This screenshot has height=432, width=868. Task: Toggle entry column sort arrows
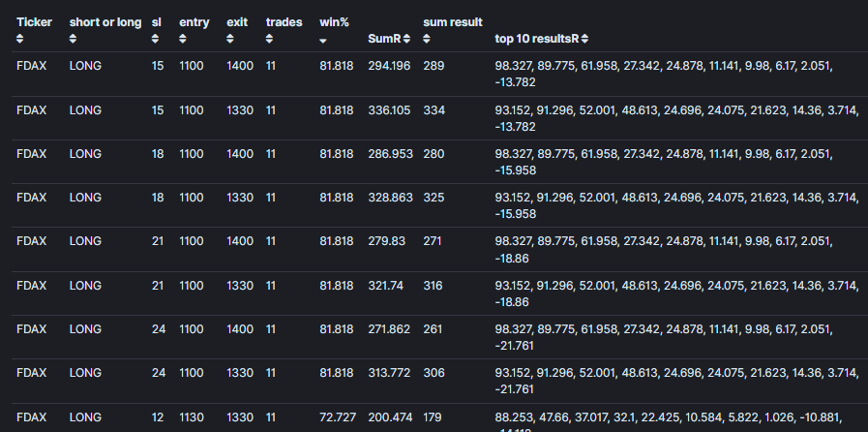point(183,39)
